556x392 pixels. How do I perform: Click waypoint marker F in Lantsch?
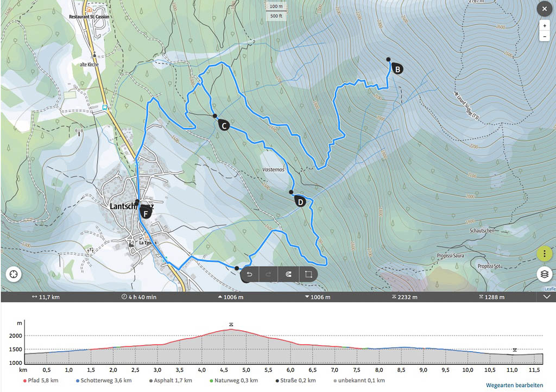point(145,212)
